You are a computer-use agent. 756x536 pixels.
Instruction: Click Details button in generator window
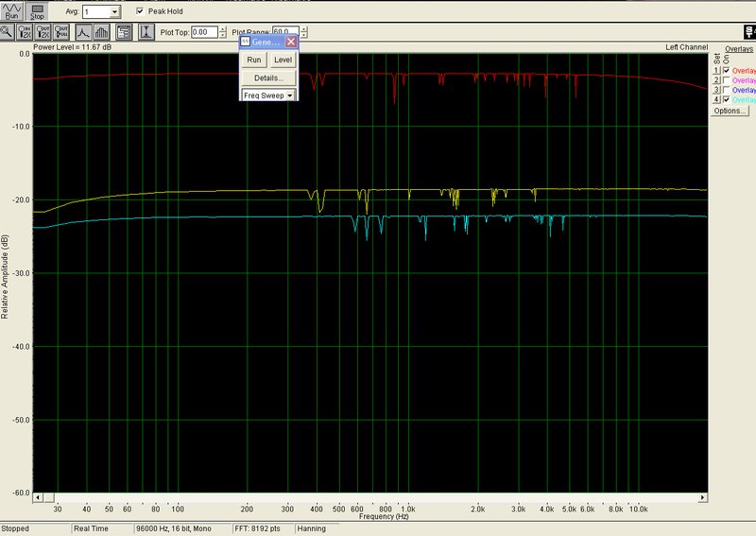pos(268,78)
